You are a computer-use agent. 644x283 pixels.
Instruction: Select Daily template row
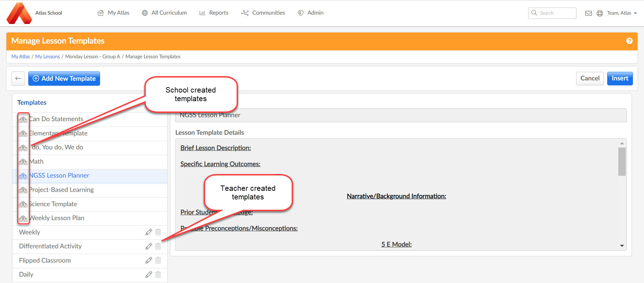tap(90, 275)
